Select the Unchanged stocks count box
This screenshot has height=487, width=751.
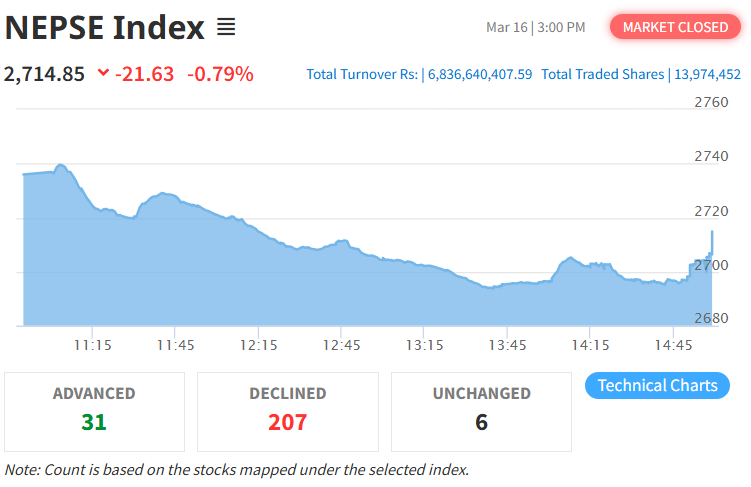tap(481, 411)
